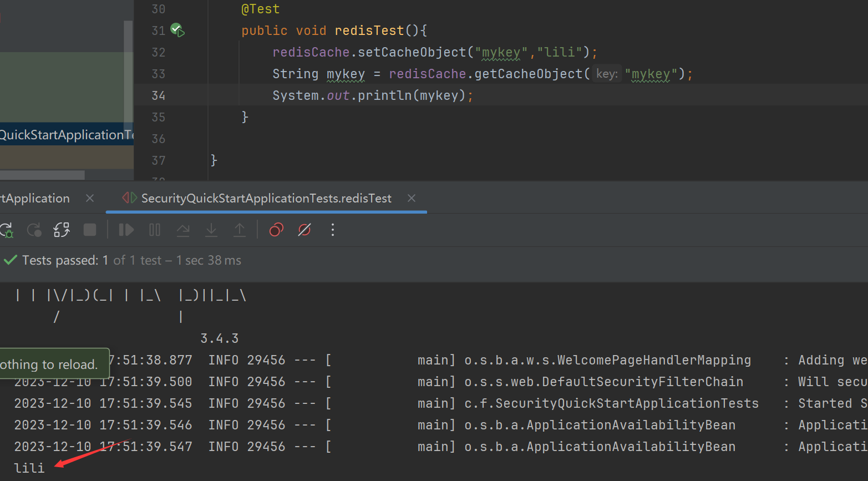The image size is (868, 481).
Task: Click the println statement on line 34
Action: pyautogui.click(x=373, y=95)
